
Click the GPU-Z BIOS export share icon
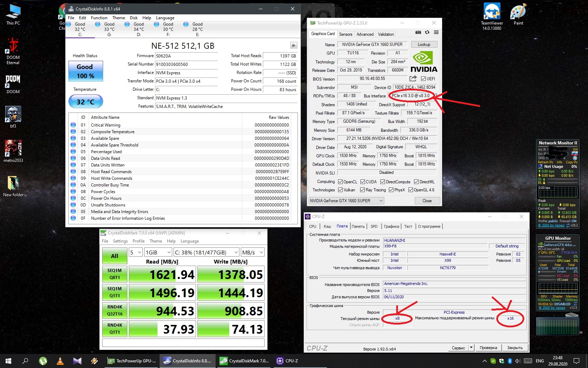[413, 79]
